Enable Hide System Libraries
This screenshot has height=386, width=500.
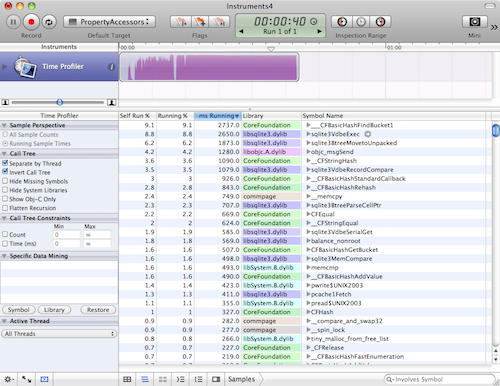point(5,190)
